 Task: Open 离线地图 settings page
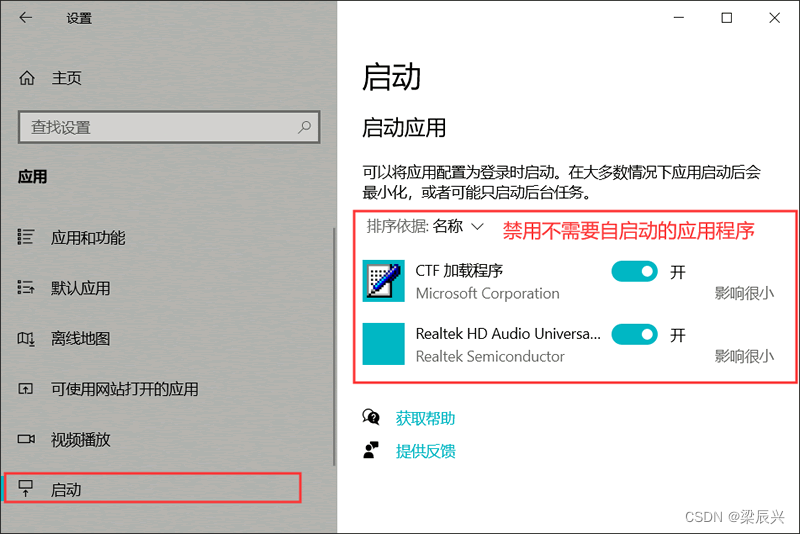coord(80,339)
